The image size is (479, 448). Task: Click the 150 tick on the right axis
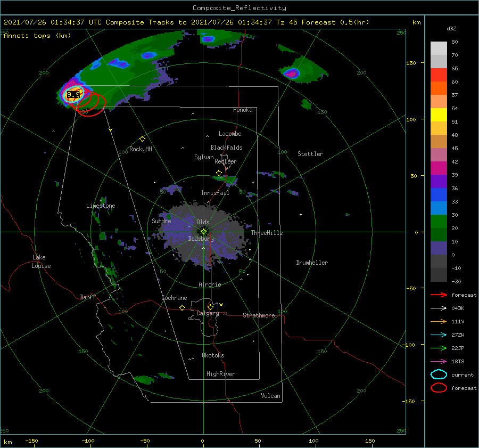click(411, 63)
